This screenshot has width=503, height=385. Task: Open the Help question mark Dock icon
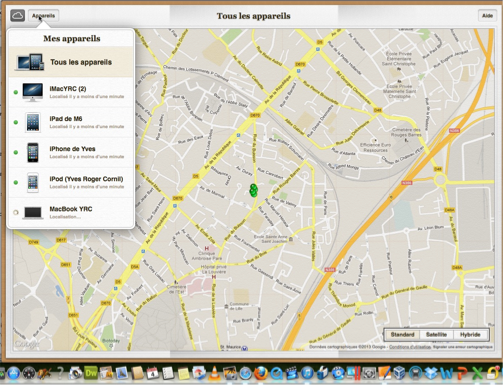click(x=60, y=374)
